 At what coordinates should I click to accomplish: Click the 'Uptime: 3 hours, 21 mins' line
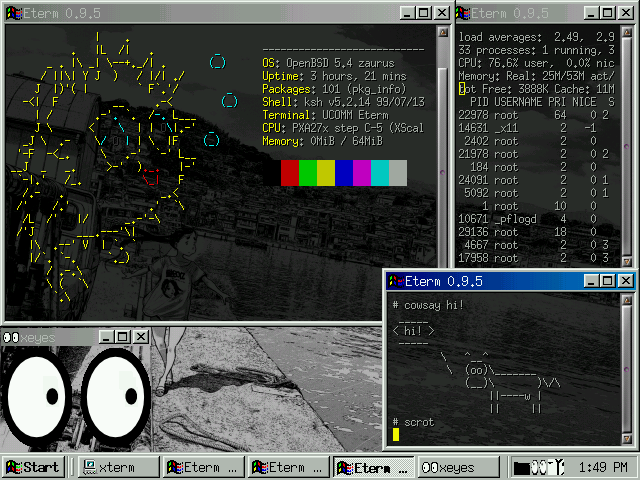coord(334,76)
